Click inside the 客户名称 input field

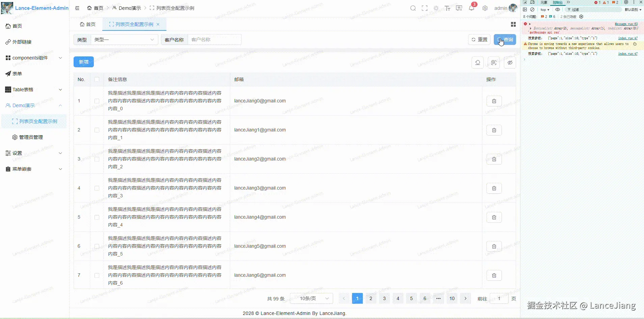215,40
